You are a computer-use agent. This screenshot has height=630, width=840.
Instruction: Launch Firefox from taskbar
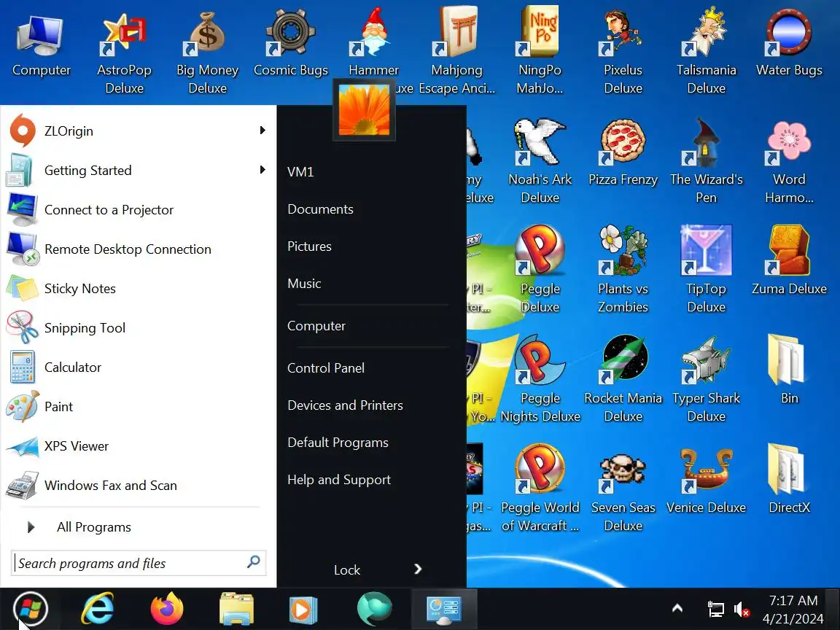pos(167,609)
